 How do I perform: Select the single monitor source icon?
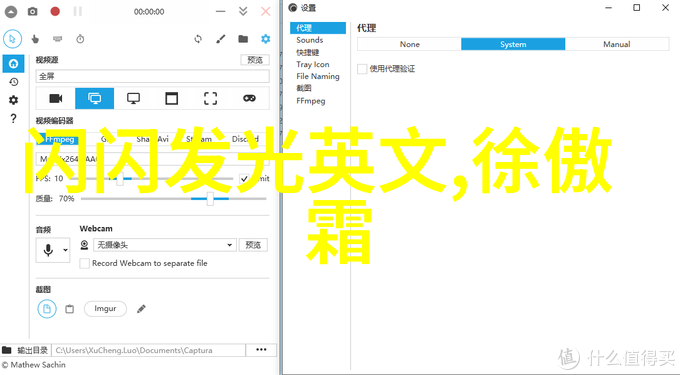click(x=133, y=98)
